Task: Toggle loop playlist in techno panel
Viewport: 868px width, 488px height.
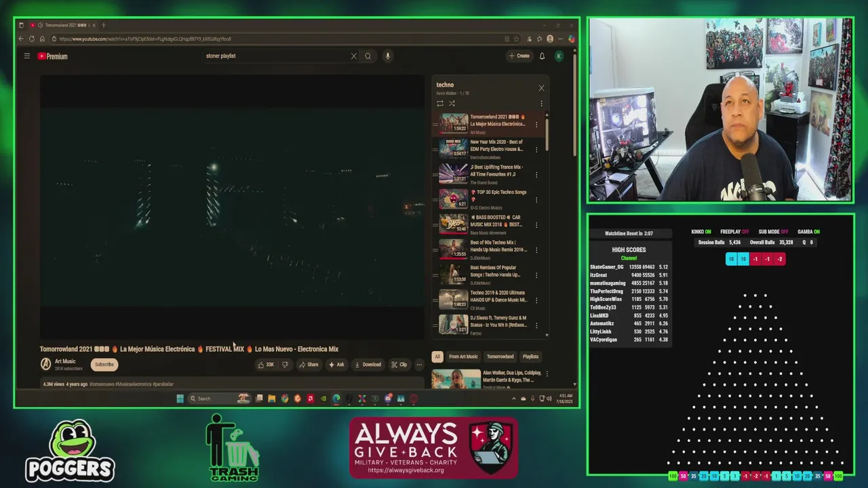Action: click(x=440, y=104)
